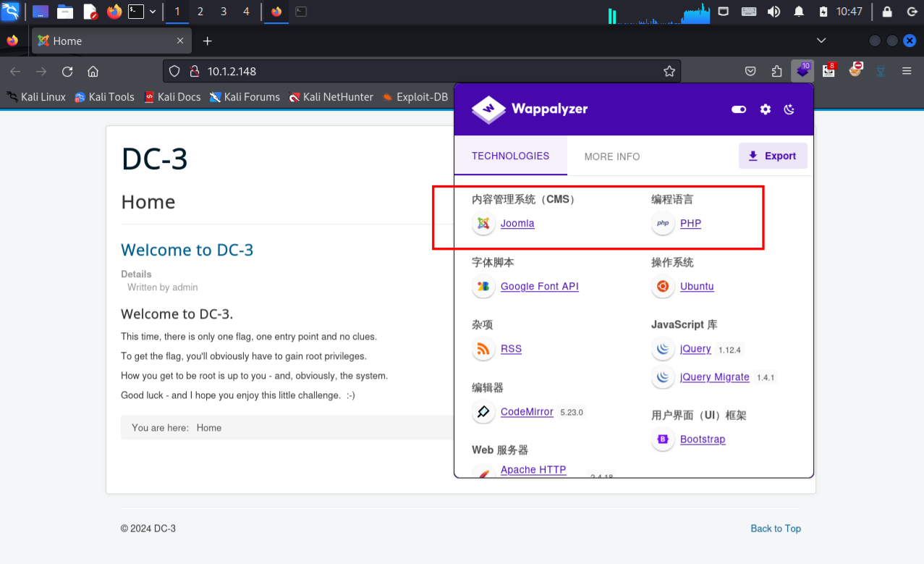
Task: Click the address bar showing 10.1.2.148
Action: click(x=423, y=71)
